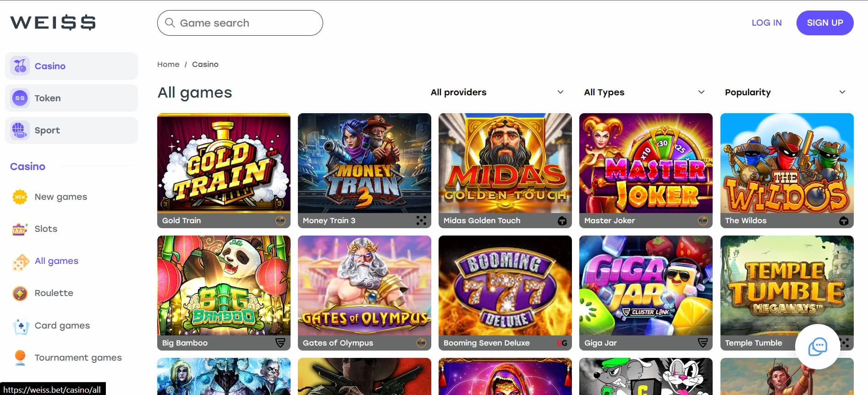Image resolution: width=868 pixels, height=395 pixels.
Task: Go to Home breadcrumb link
Action: click(168, 65)
